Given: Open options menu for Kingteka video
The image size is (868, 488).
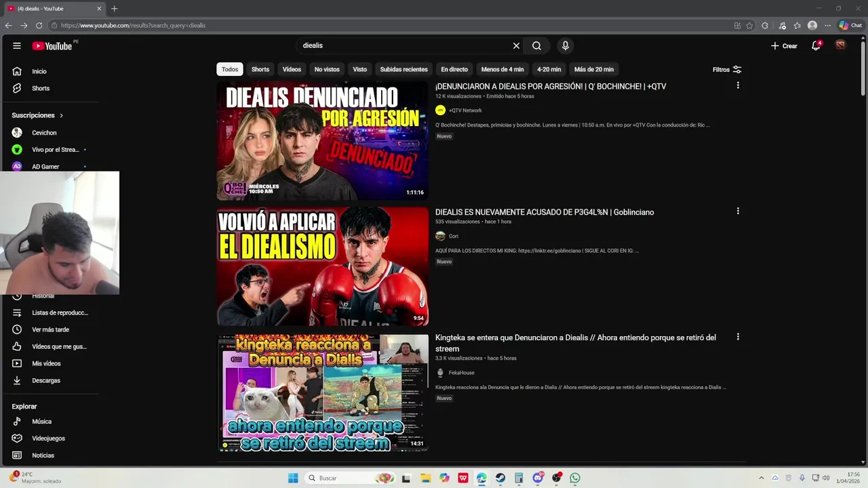Looking at the screenshot, I should pyautogui.click(x=738, y=337).
